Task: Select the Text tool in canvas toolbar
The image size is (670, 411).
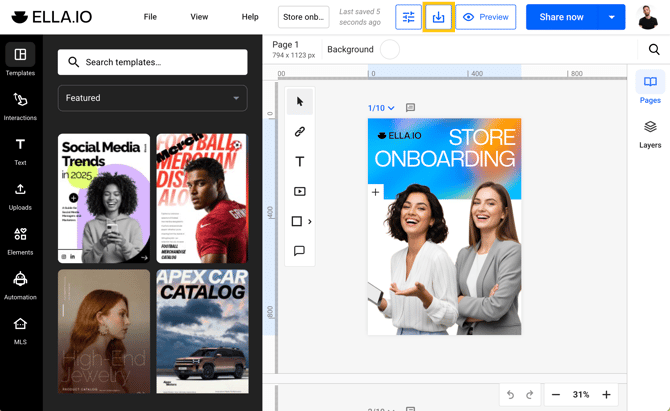Action: point(299,162)
